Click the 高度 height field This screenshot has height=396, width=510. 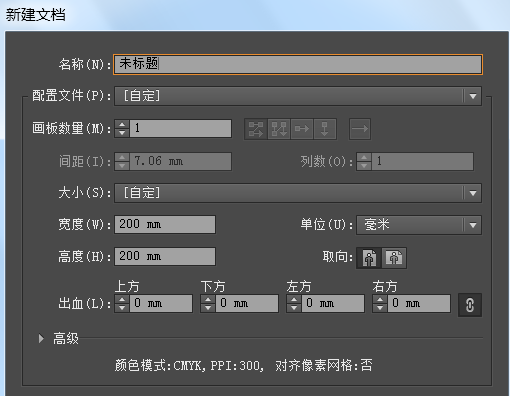165,256
